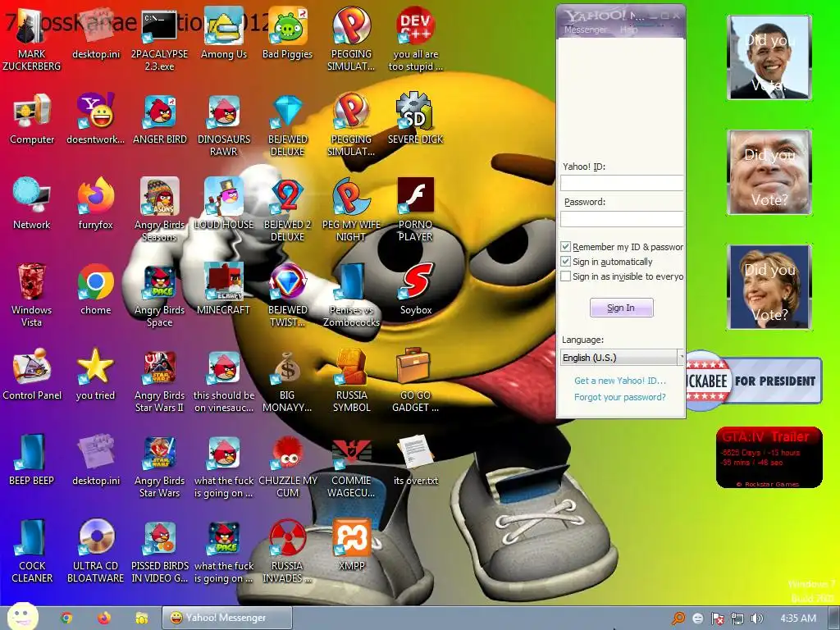Click the 4:35 AM clock
Screen dimensions: 840x630
[798, 619]
